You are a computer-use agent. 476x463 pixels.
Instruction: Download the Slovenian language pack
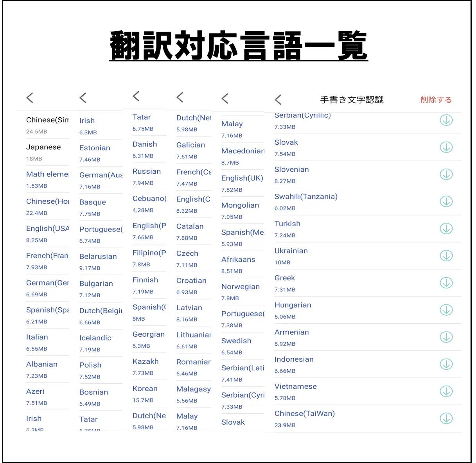[446, 174]
